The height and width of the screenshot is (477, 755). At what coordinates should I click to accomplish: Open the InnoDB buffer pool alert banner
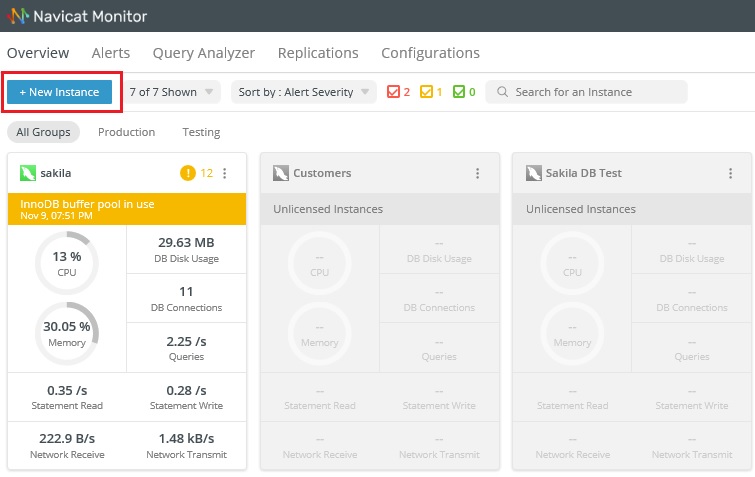pyautogui.click(x=127, y=209)
